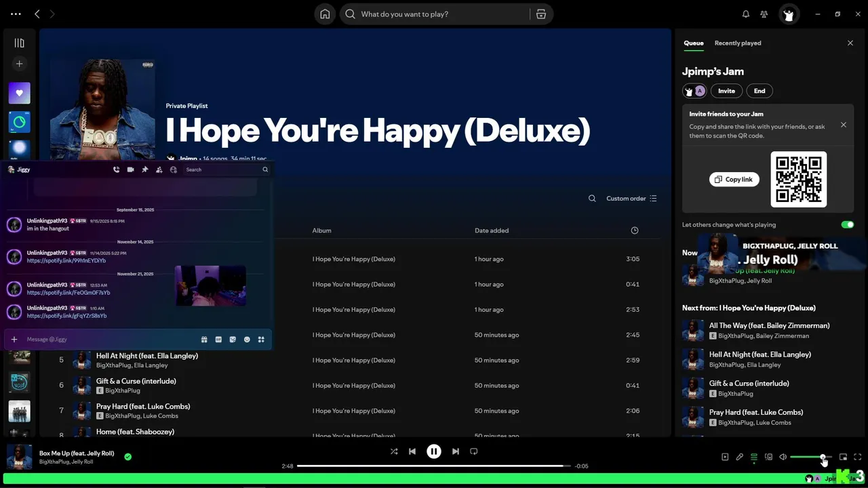This screenshot has height=488, width=868.
Task: Toggle the Queue icon in player bar
Action: tap(754, 457)
